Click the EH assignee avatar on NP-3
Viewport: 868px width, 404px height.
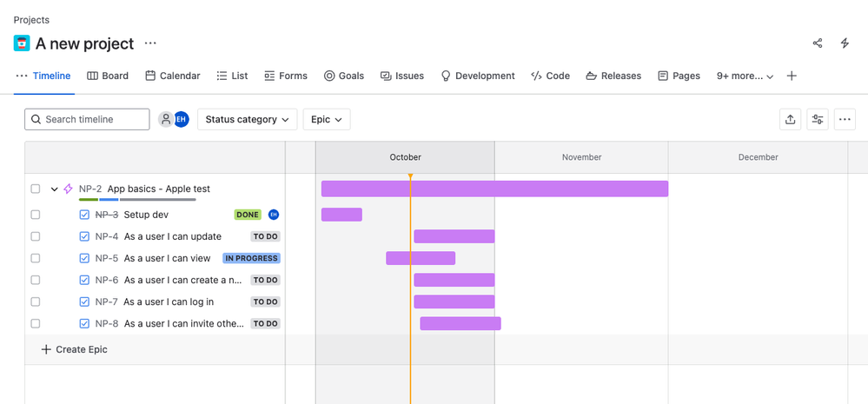[x=273, y=215]
